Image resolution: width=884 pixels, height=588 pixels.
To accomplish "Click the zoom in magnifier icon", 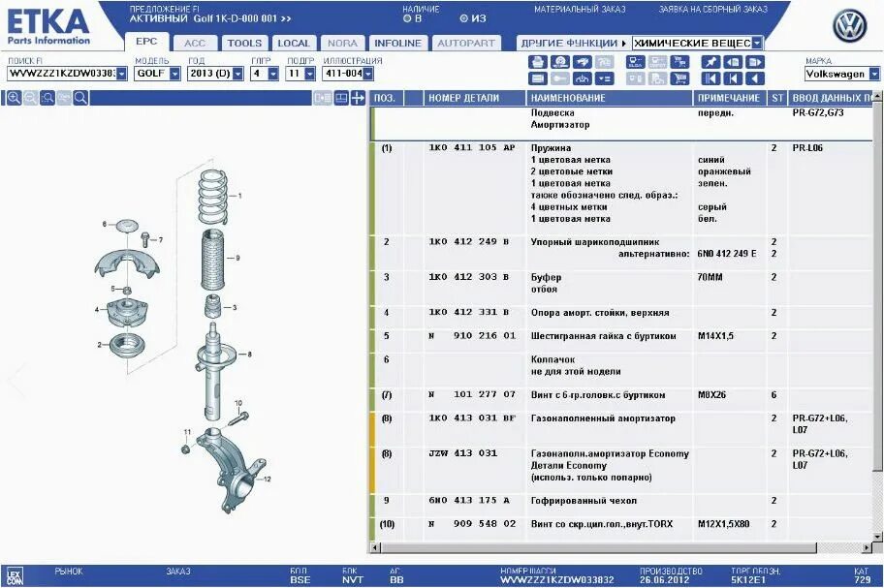I will [15, 98].
